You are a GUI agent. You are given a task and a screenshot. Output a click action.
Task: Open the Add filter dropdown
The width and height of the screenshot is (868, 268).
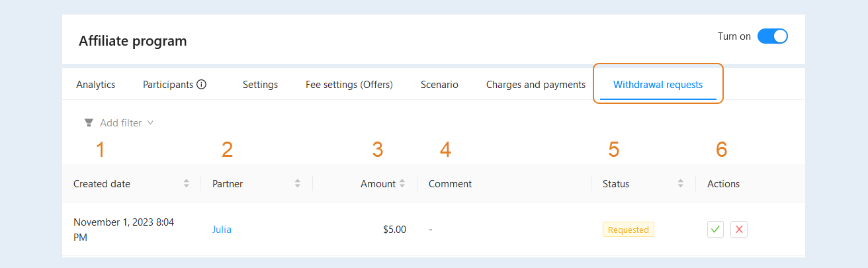pos(119,123)
